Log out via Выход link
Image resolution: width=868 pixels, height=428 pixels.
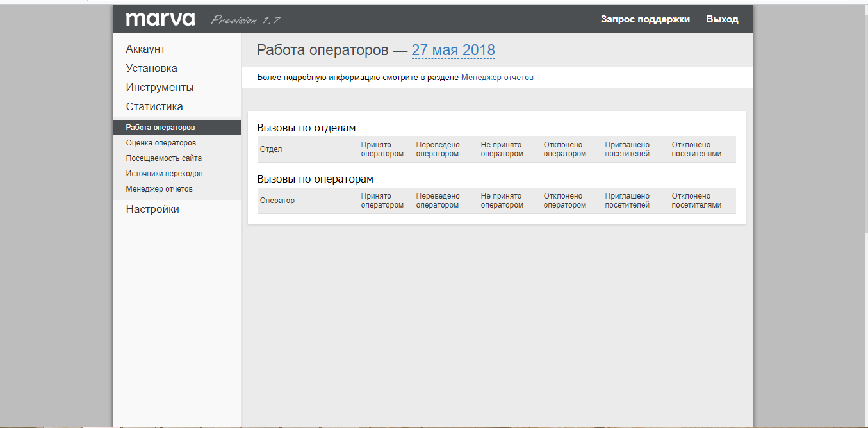pyautogui.click(x=723, y=19)
